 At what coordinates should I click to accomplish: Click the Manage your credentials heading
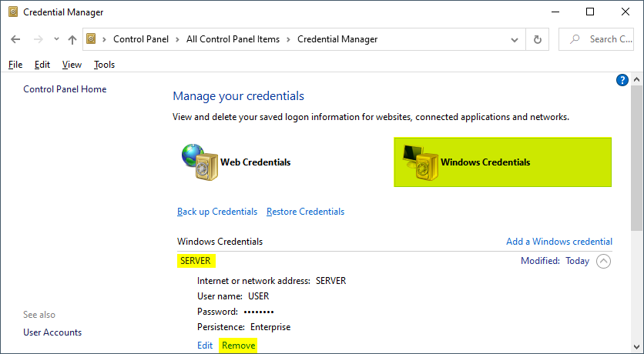click(238, 96)
